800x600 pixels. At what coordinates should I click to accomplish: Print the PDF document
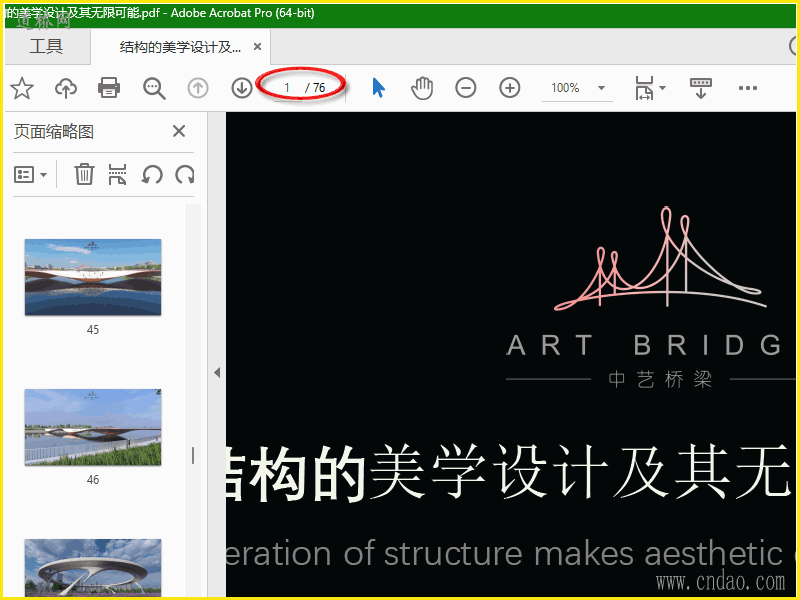(109, 88)
